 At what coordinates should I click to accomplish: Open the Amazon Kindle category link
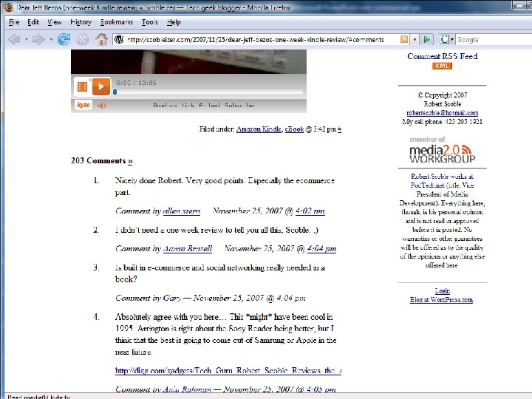[259, 129]
